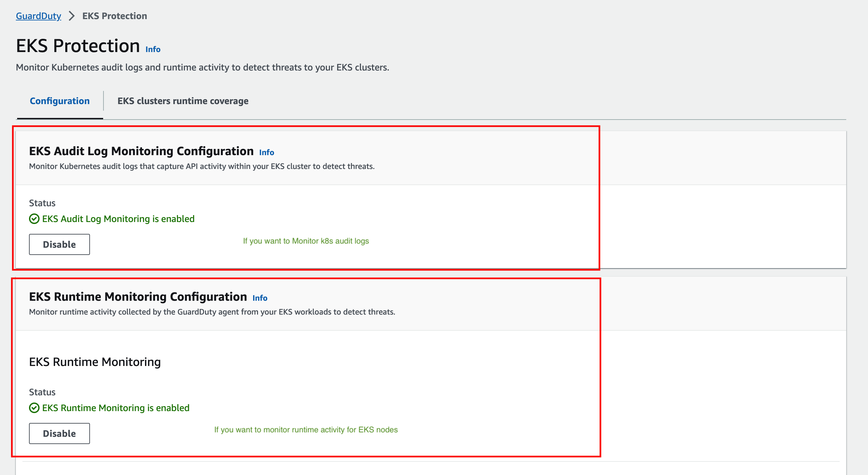
Task: Select 'EKS Runtime Monitoring is enabled' status text
Action: 116,407
